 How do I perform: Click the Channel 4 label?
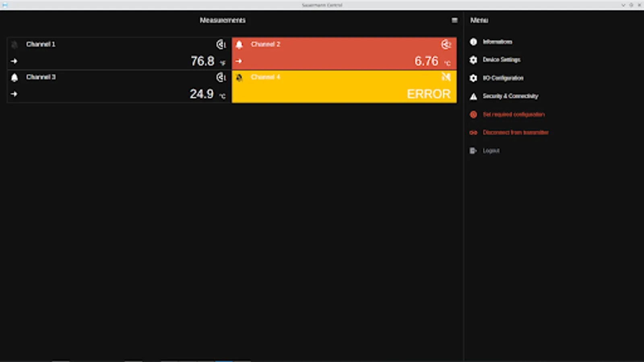tap(266, 77)
